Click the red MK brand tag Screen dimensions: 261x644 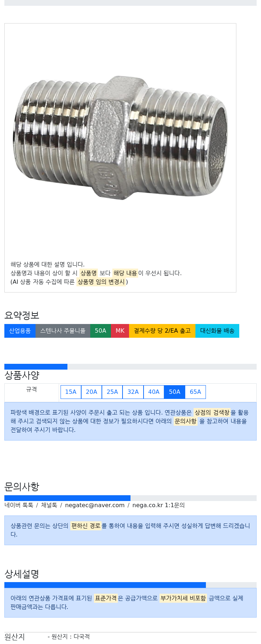click(120, 331)
